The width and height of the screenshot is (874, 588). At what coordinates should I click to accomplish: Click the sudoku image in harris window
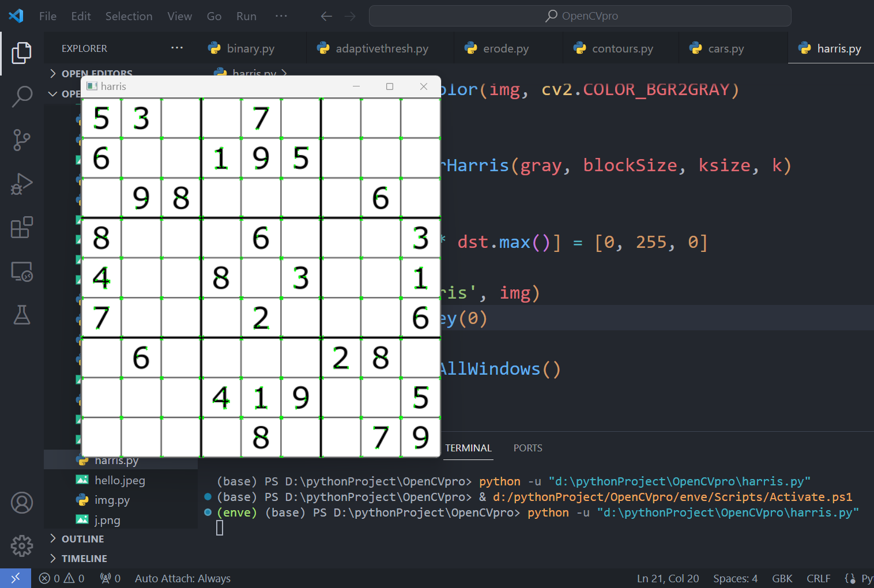[261, 277]
